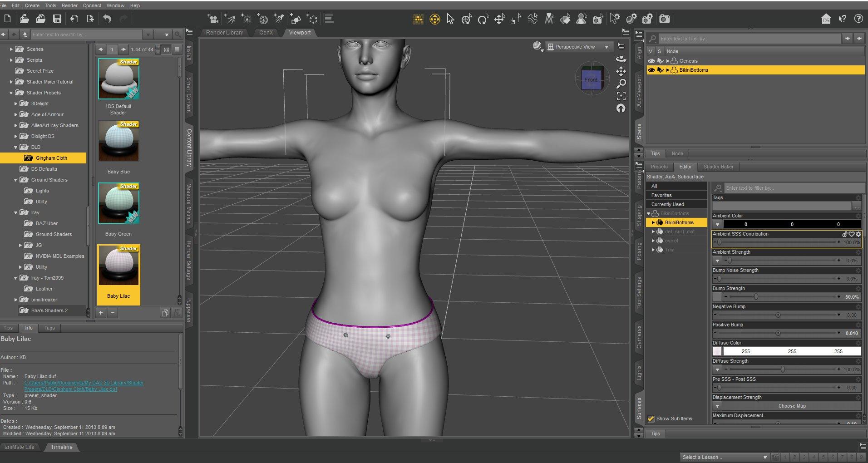Open the Timeline tab

pyautogui.click(x=61, y=447)
